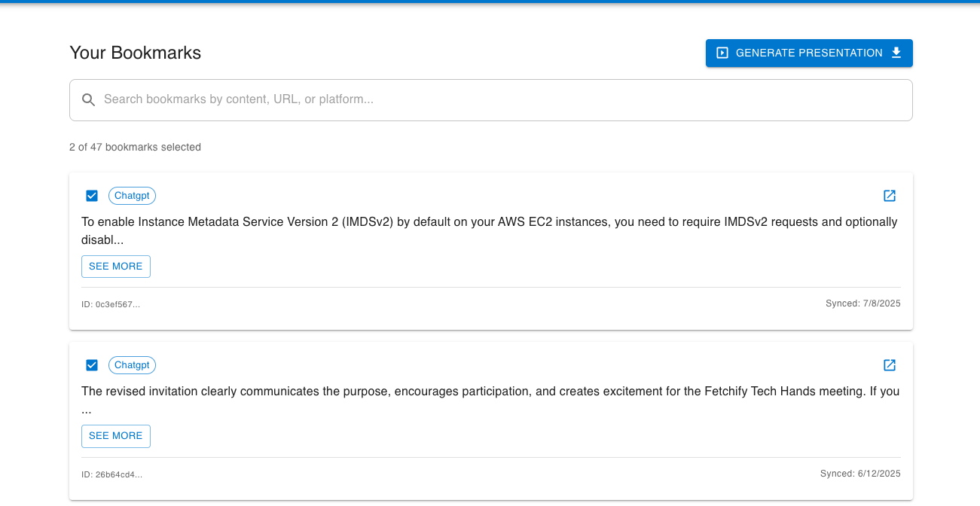Click the ID: 0c3ef567... label
This screenshot has width=980, height=506.
[111, 304]
